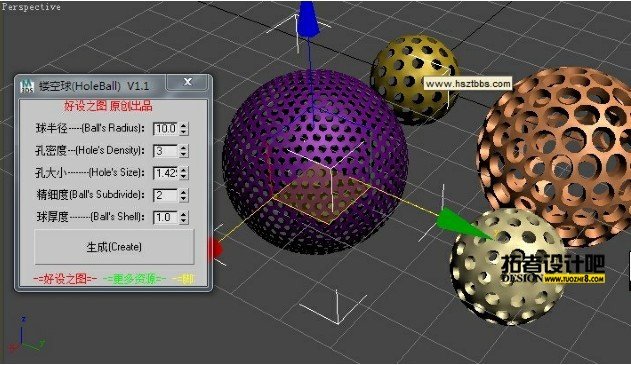Viewport: 631px width, 365px height.
Task: Click the Perspective viewport label
Action: pyautogui.click(x=31, y=7)
